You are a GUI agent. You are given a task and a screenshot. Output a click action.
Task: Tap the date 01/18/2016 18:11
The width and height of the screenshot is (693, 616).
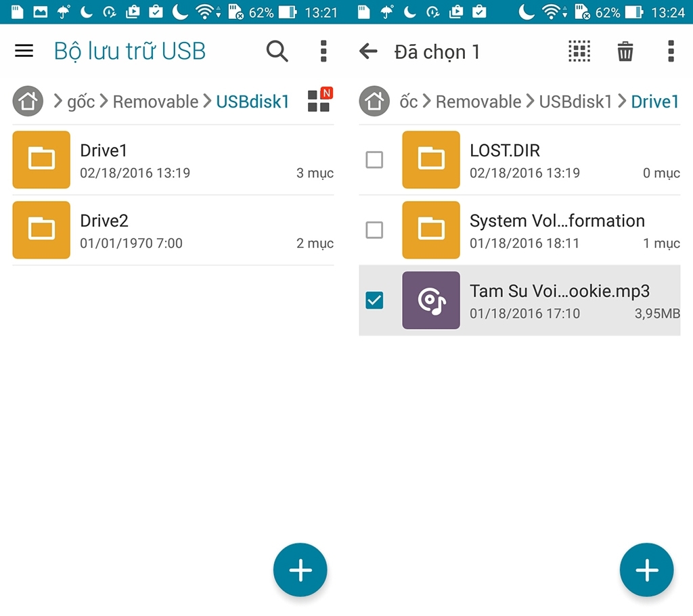[x=524, y=243]
